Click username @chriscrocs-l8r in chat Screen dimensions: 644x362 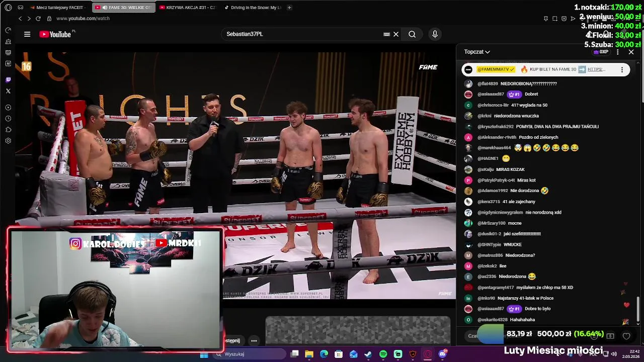(493, 105)
